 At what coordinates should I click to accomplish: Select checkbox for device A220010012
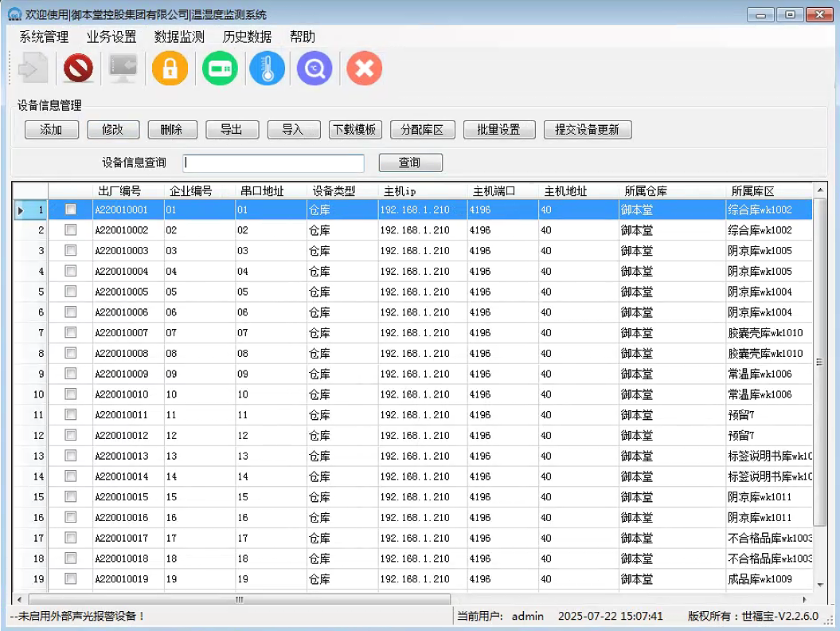(x=71, y=435)
